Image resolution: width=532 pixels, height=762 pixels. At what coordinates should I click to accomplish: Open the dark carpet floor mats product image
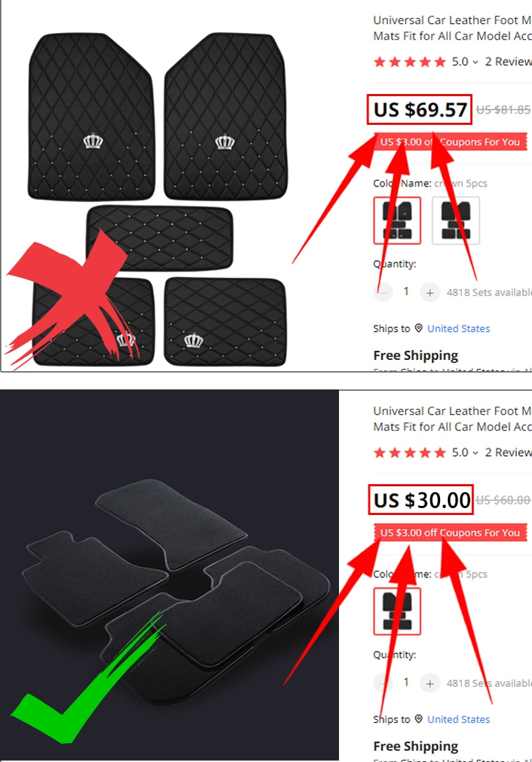169,575
